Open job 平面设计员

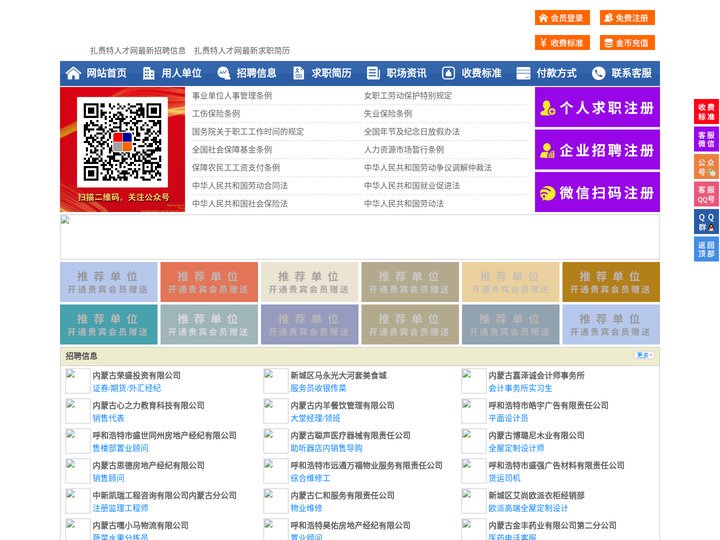tap(508, 418)
